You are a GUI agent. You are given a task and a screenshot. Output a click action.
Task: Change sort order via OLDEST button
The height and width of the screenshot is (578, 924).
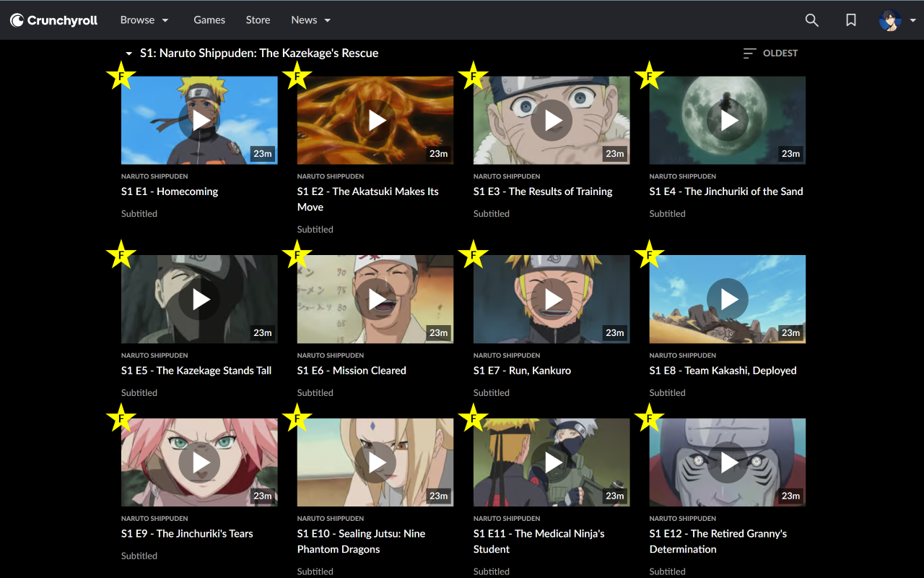(770, 53)
